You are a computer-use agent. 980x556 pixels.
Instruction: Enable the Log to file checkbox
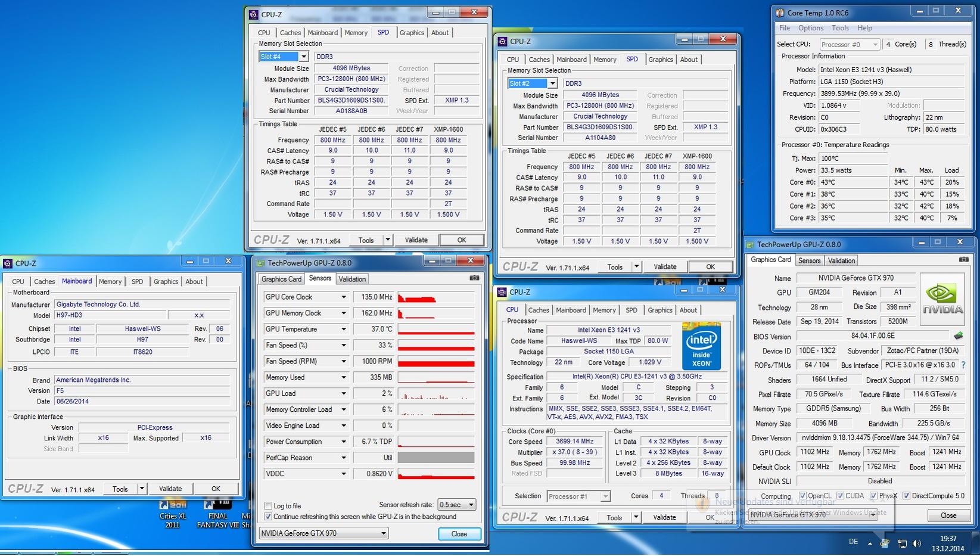(268, 506)
